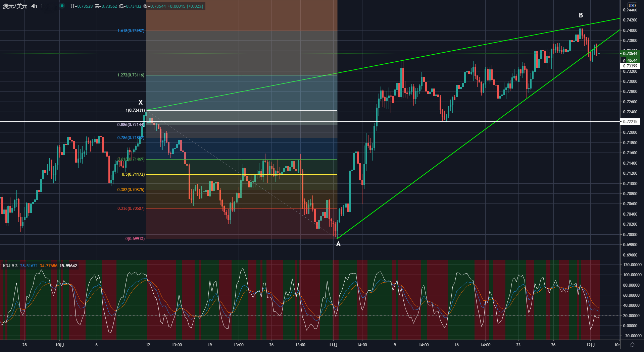
Task: Click the current price label 0.73544
Action: (x=630, y=54)
